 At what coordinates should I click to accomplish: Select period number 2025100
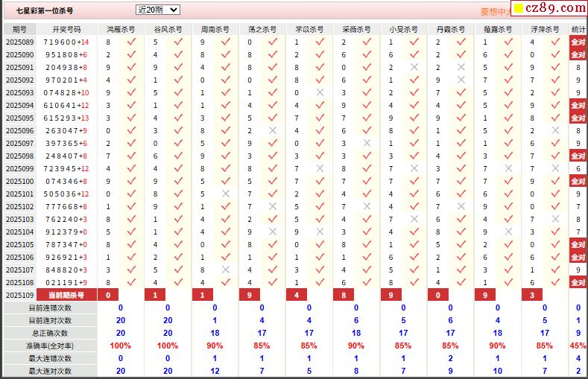[20, 181]
